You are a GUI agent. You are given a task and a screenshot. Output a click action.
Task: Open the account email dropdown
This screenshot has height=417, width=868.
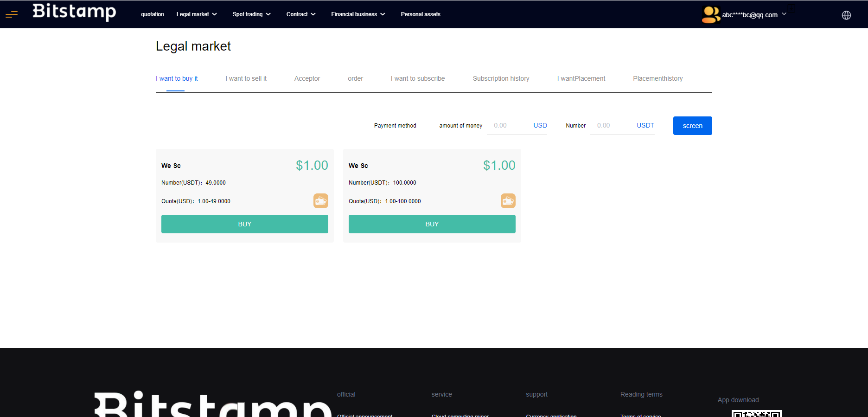753,15
